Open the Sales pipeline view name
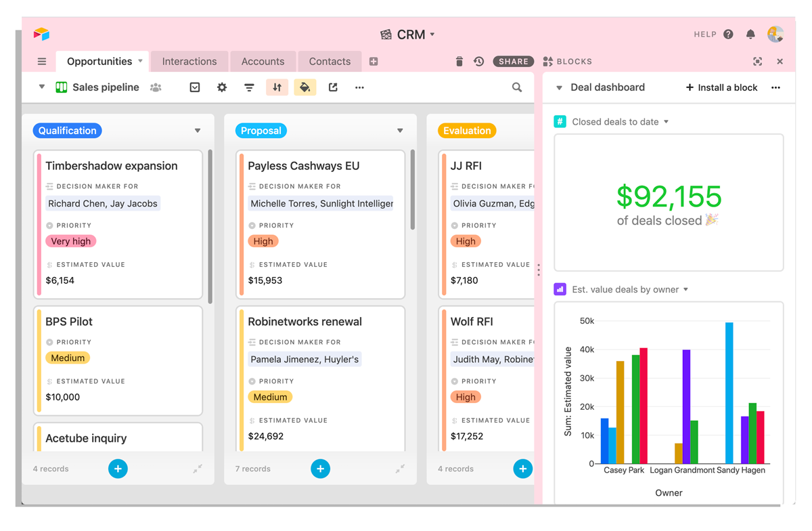The image size is (812, 531). point(106,87)
